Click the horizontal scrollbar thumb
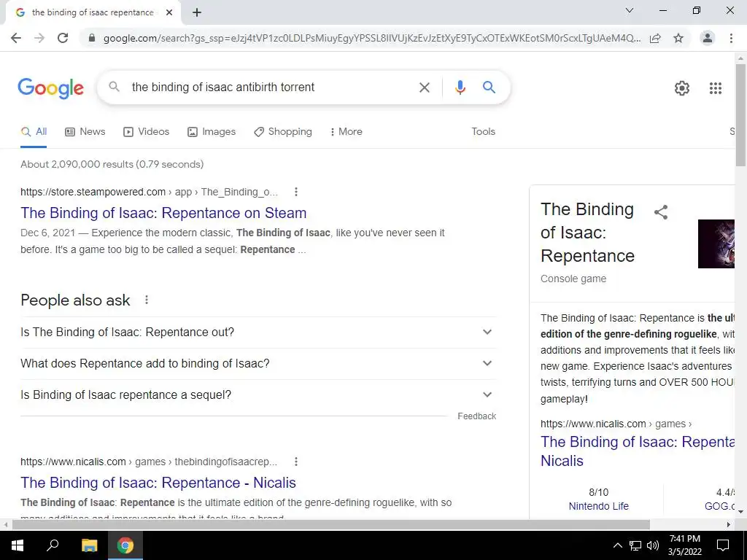 pos(330,524)
